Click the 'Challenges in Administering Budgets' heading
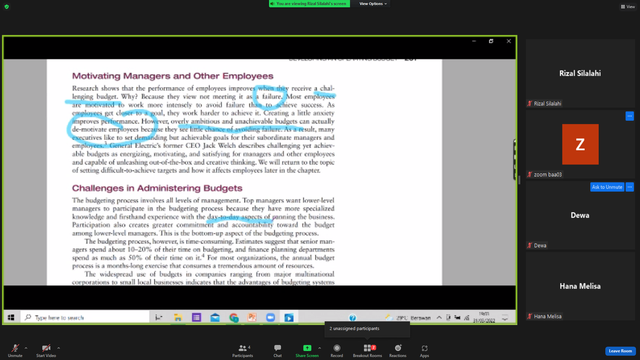This screenshot has height=360, width=640. [157, 188]
